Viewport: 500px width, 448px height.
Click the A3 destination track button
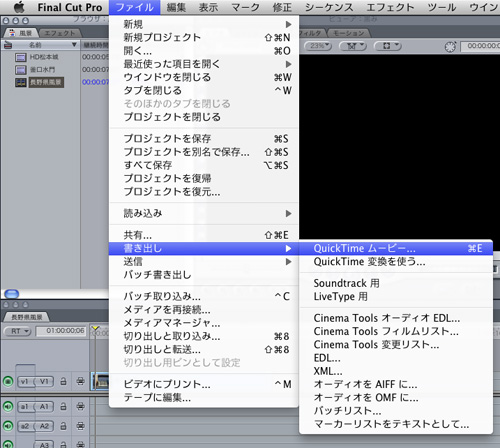44,445
